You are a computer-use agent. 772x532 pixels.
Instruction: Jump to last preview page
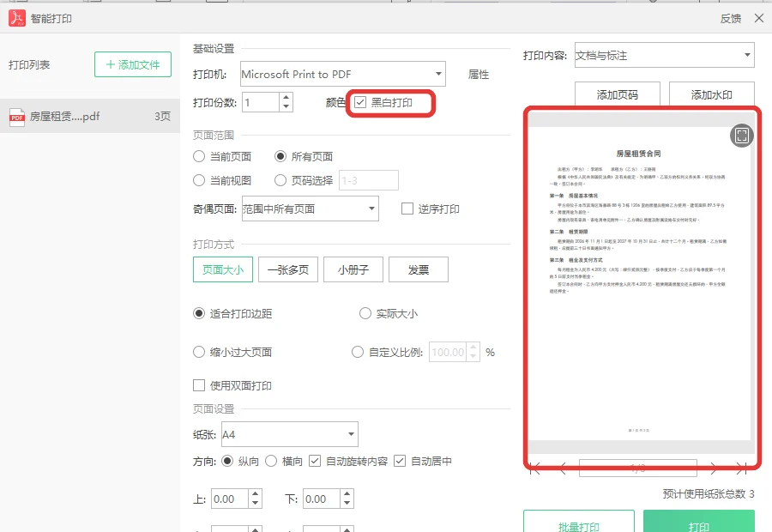pos(741,469)
